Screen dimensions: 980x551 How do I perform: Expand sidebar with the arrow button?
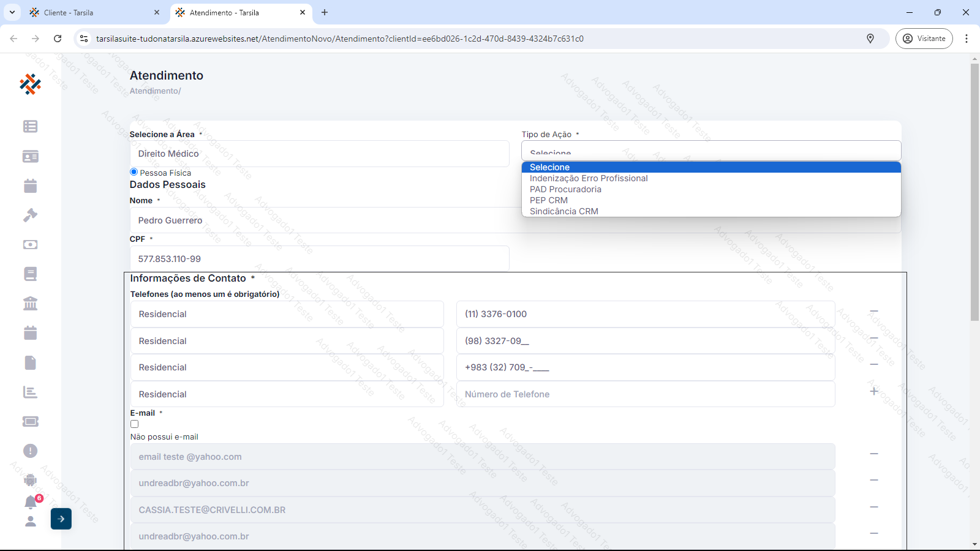click(x=61, y=519)
